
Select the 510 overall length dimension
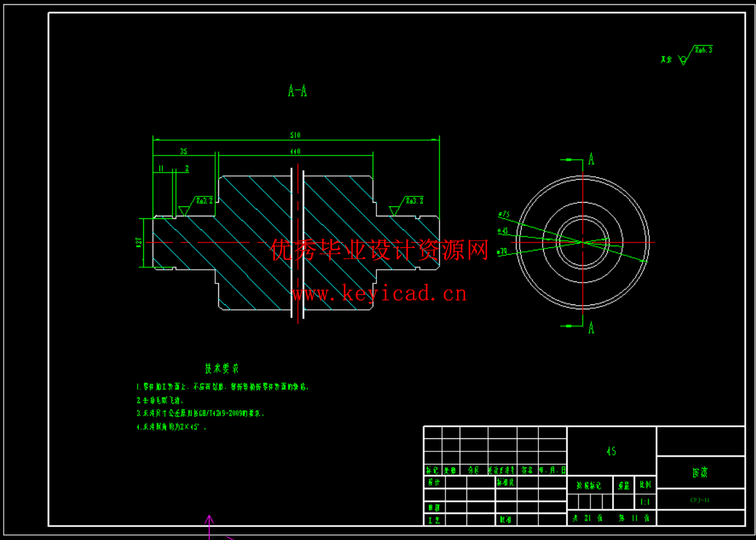[x=295, y=135]
